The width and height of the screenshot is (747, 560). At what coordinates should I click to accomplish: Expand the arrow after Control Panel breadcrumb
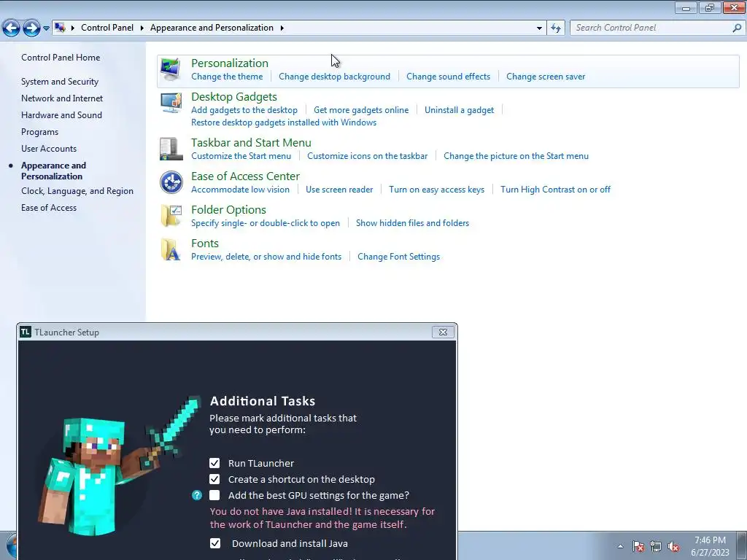(142, 28)
